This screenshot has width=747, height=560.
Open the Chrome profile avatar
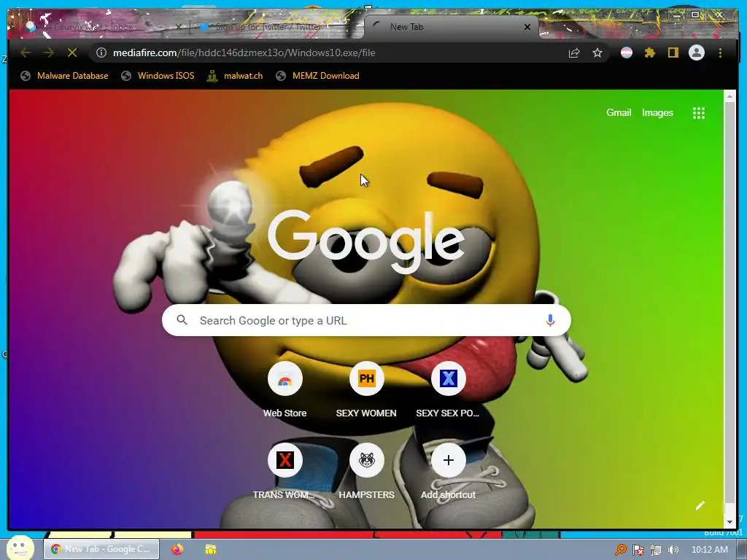697,52
